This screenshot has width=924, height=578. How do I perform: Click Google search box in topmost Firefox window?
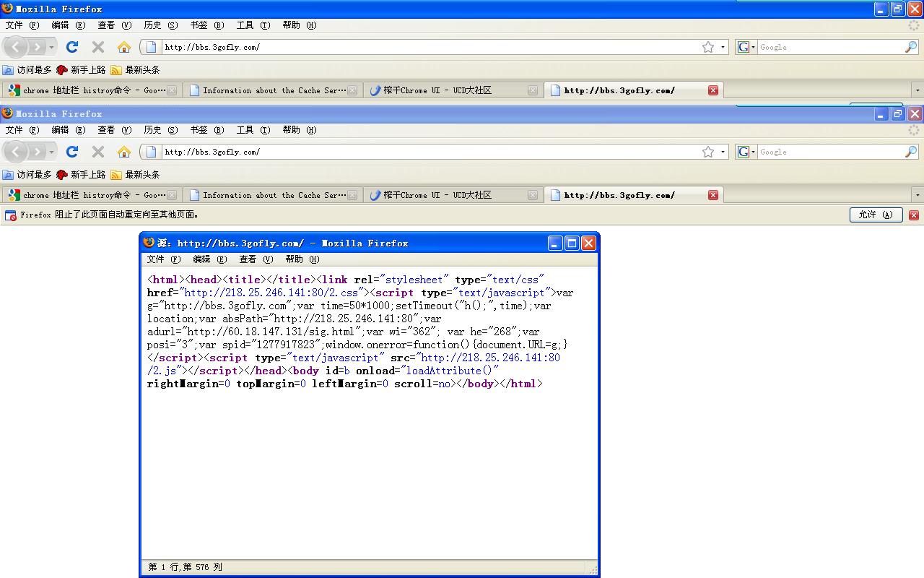(x=830, y=47)
